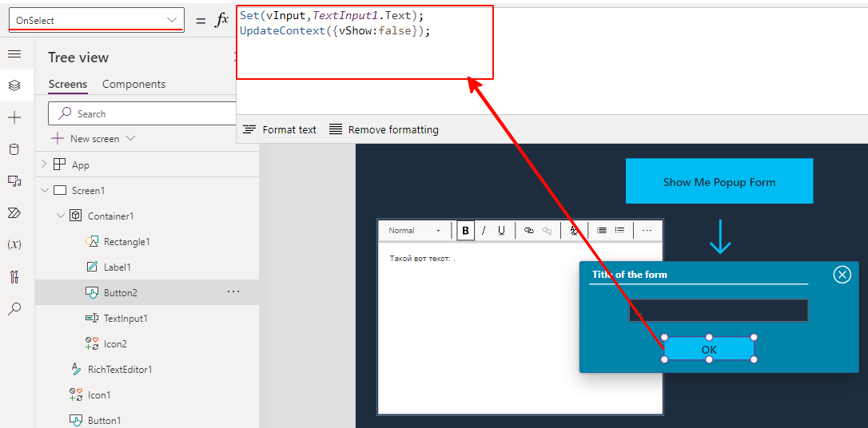Toggle bold in rich text editor
868x428 pixels.
tap(465, 231)
